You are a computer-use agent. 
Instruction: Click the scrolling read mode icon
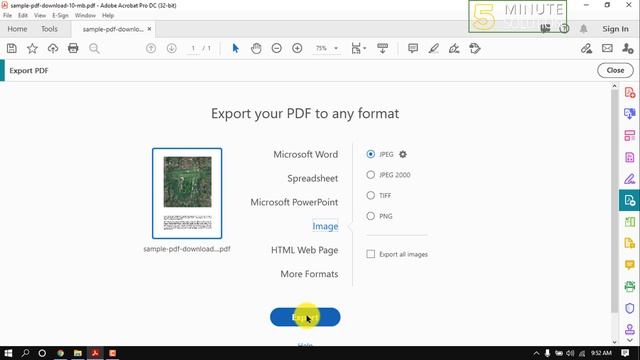pyautogui.click(x=382, y=48)
